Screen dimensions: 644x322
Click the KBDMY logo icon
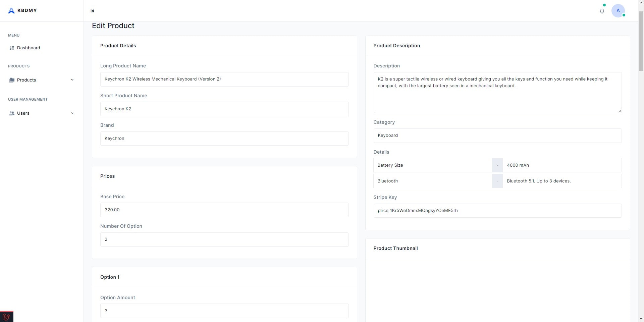click(11, 11)
